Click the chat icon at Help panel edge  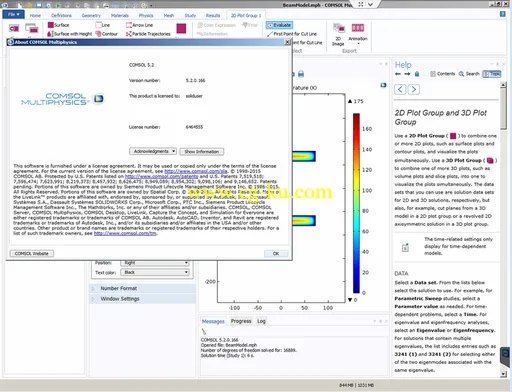point(506,354)
